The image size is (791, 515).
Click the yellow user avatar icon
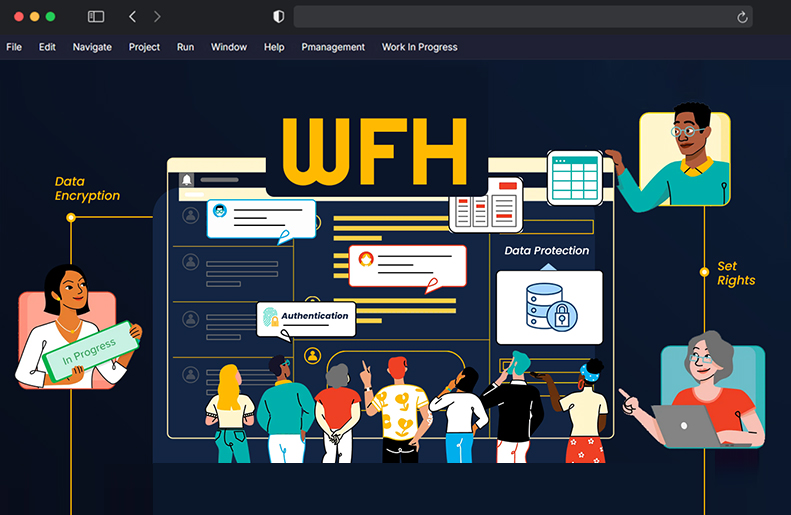click(313, 356)
